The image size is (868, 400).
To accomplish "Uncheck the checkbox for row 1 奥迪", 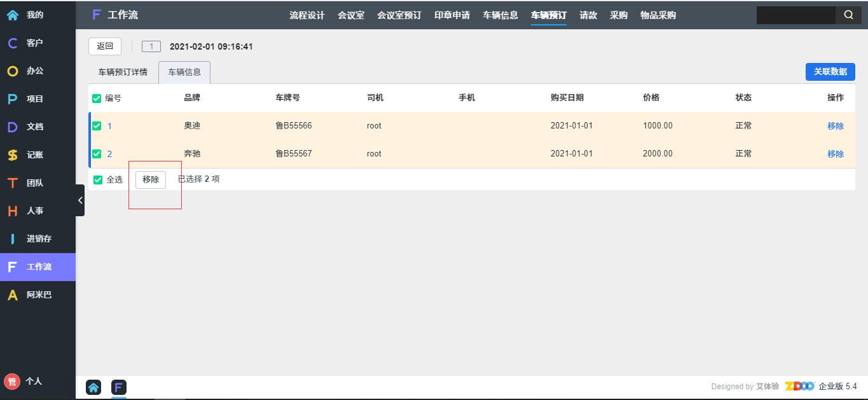I will click(x=97, y=126).
